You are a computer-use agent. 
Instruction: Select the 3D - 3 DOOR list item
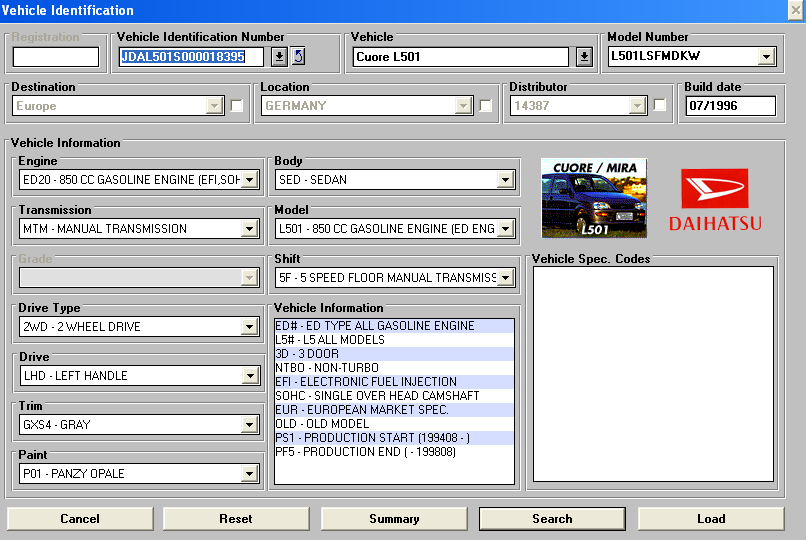point(307,354)
